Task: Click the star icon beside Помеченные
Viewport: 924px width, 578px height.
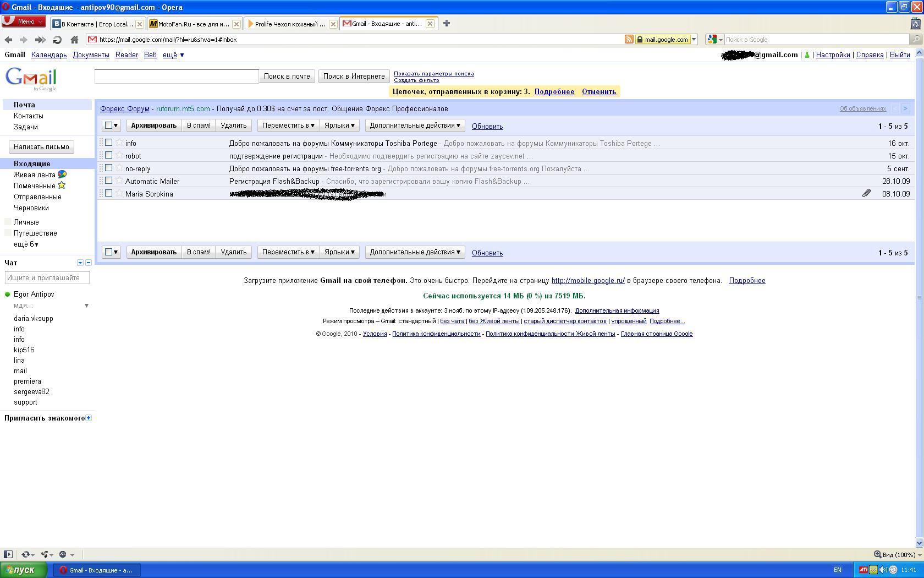Action: tap(62, 186)
